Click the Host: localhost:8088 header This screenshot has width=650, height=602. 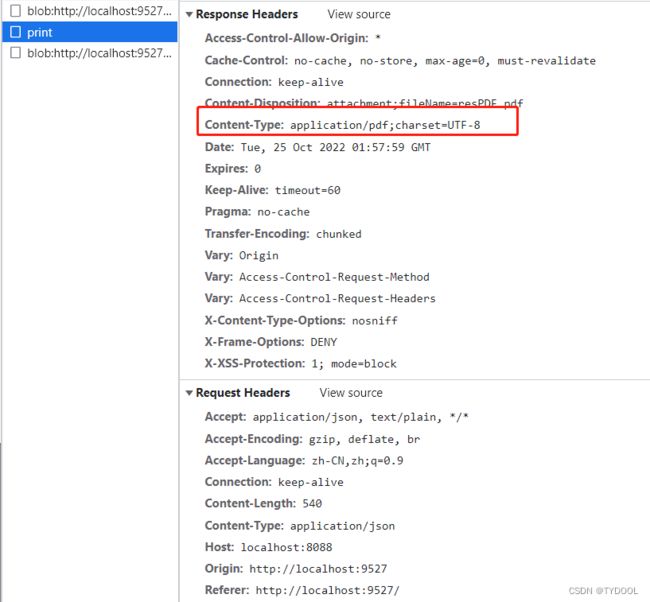click(269, 547)
